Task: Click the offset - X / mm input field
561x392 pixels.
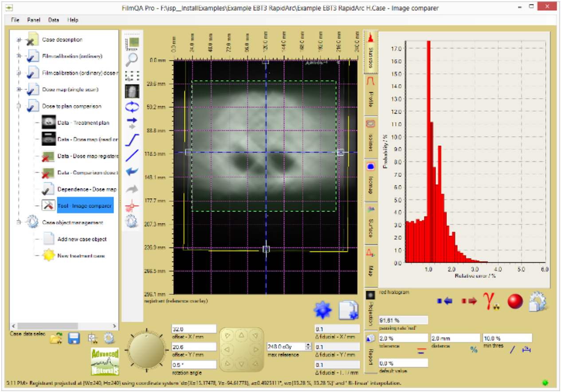Action: coord(193,329)
